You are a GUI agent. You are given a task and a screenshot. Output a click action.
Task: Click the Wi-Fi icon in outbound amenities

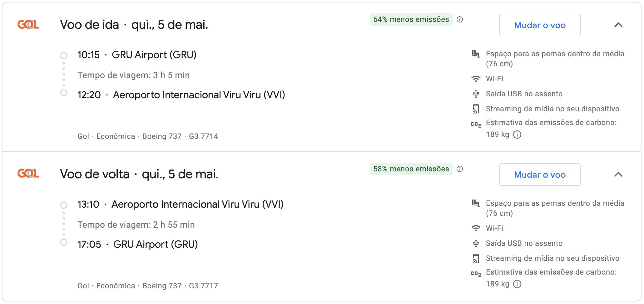(476, 79)
